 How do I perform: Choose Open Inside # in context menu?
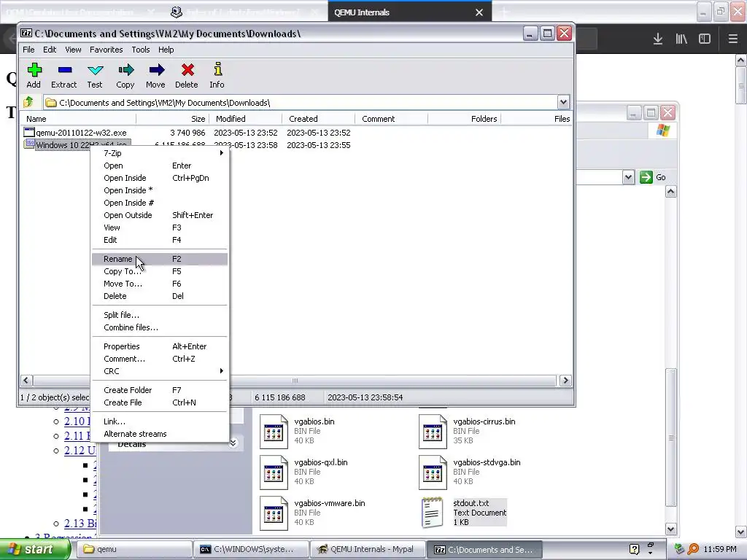pos(159,203)
